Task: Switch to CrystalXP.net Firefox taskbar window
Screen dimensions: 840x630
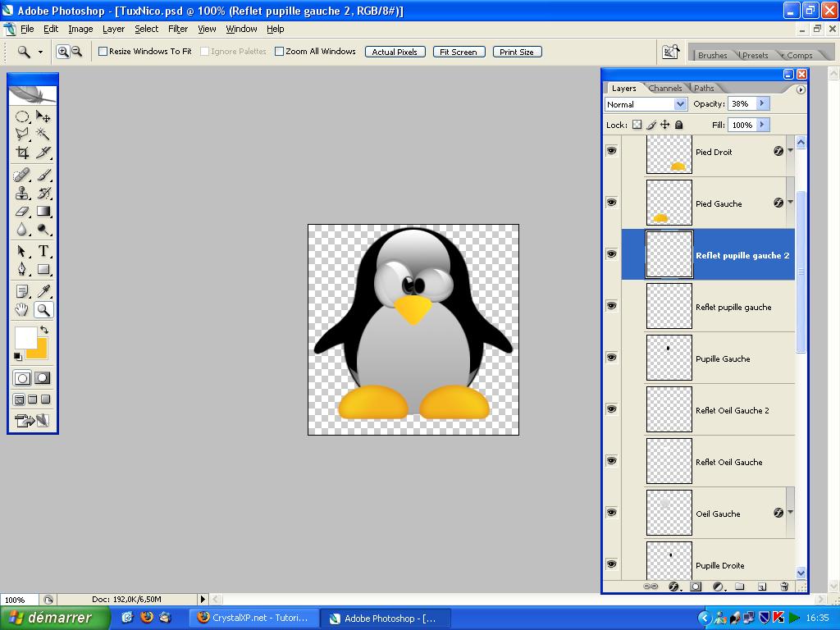Action: click(x=253, y=618)
